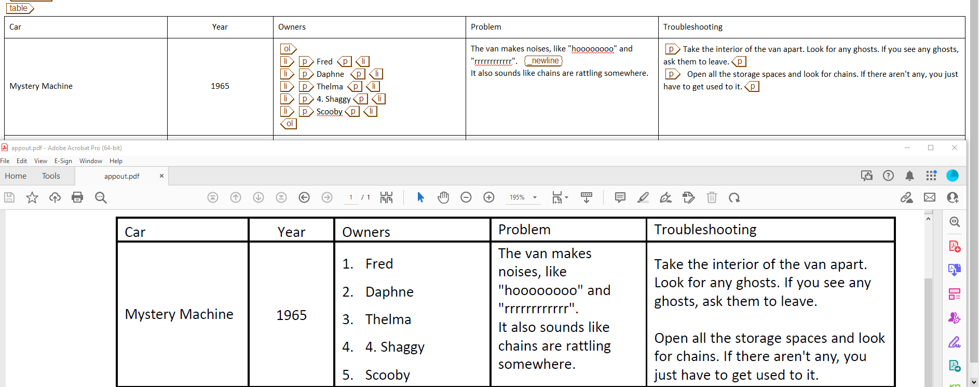Open the 195% zoom level dropdown
The image size is (980, 387).
pos(535,197)
